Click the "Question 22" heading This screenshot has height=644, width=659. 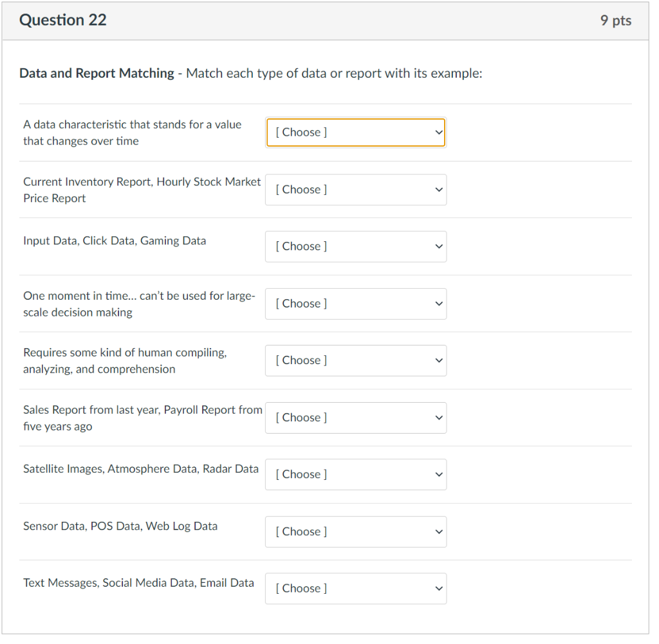(62, 20)
